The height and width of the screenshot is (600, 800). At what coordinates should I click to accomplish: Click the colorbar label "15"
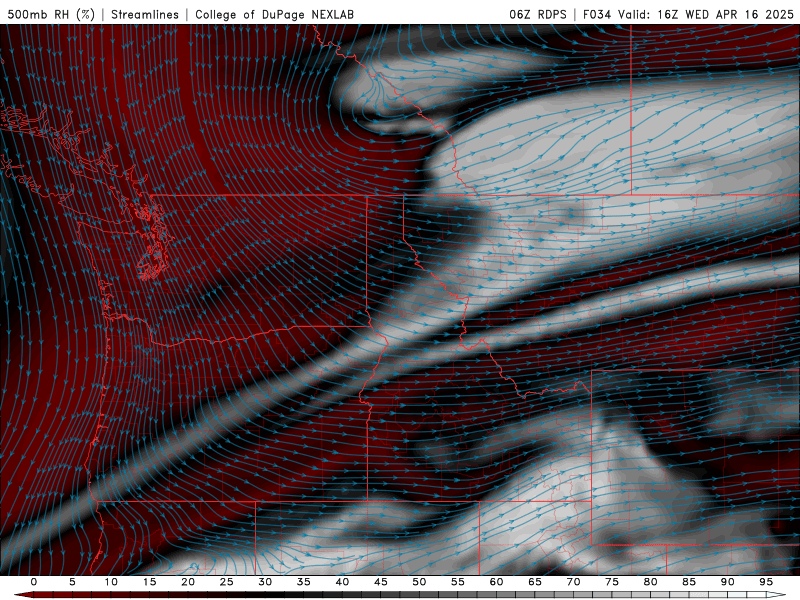pyautogui.click(x=149, y=582)
